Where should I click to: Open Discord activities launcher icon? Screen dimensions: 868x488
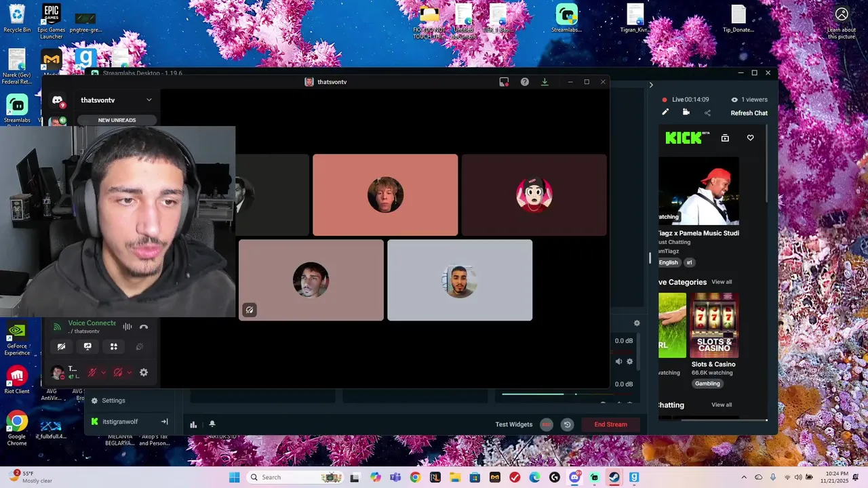click(x=113, y=346)
